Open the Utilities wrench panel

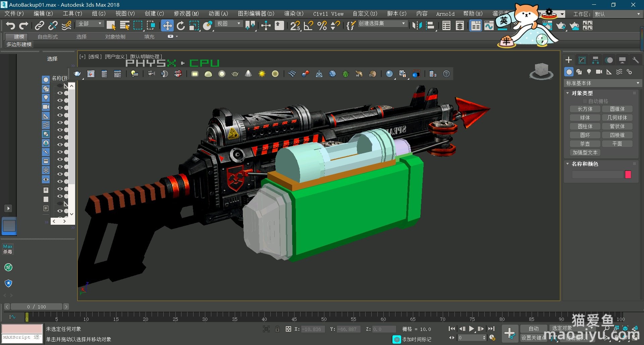[x=636, y=60]
